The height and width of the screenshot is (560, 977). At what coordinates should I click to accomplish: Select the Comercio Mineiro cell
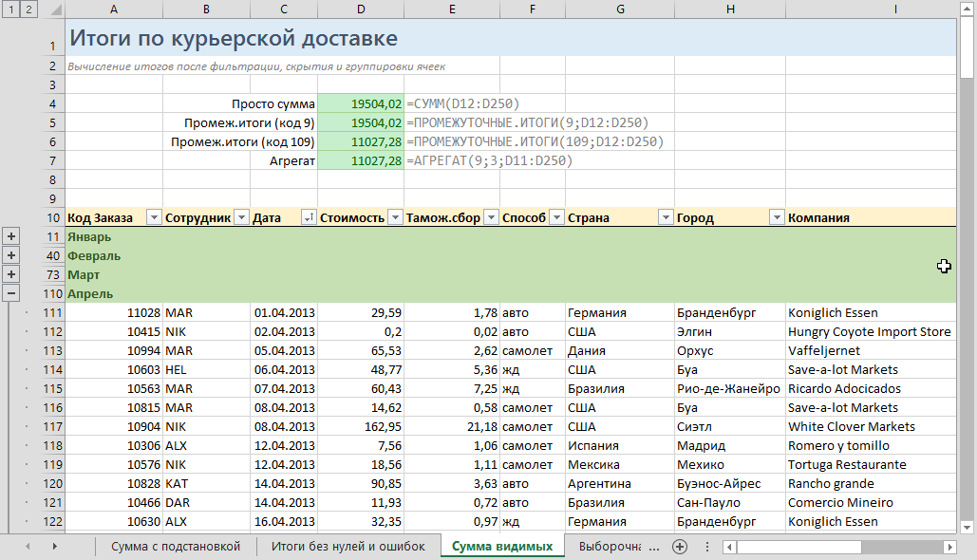point(871,503)
